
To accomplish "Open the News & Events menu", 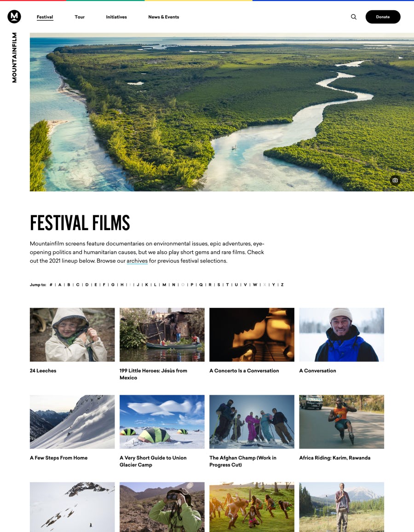I will click(163, 17).
